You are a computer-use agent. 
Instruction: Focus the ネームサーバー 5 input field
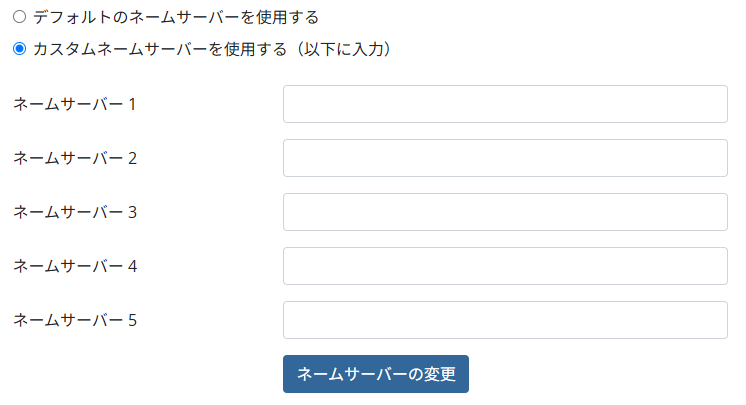click(x=505, y=320)
